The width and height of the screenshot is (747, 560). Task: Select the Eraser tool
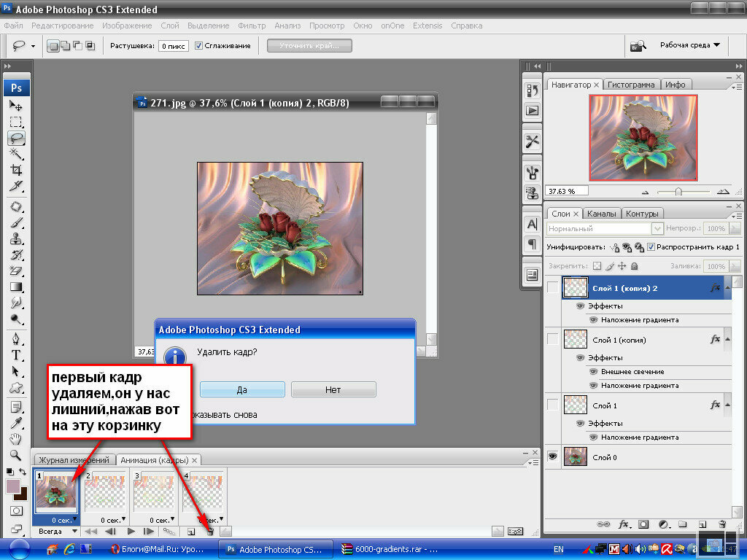click(16, 271)
